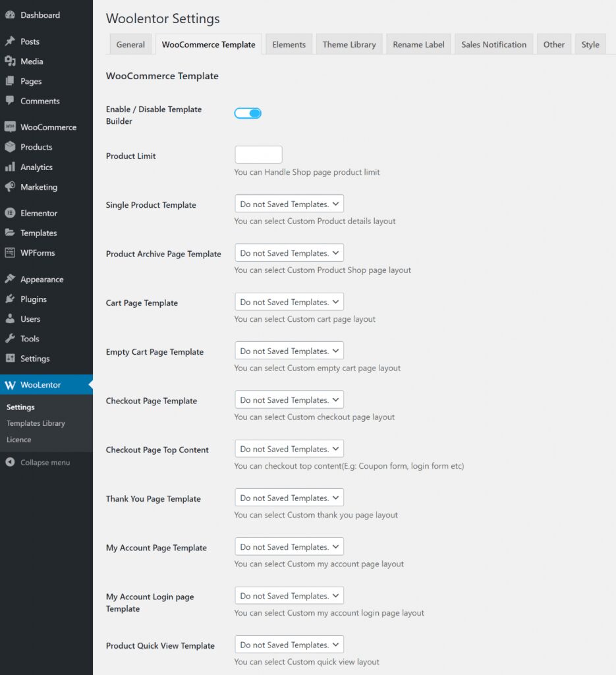Open the Single Product Template dropdown
The image size is (616, 675).
tap(289, 204)
